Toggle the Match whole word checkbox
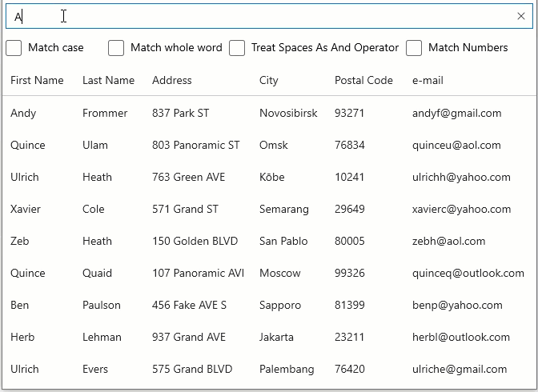 pos(116,48)
